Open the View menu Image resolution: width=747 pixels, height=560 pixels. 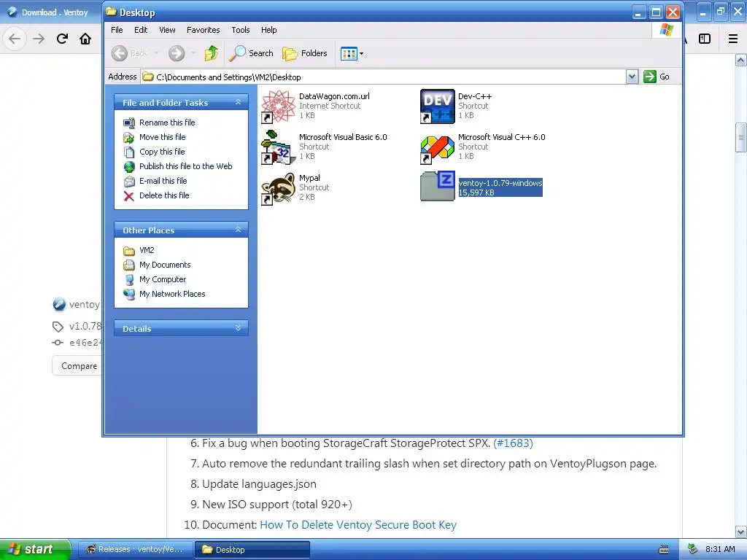coord(167,30)
